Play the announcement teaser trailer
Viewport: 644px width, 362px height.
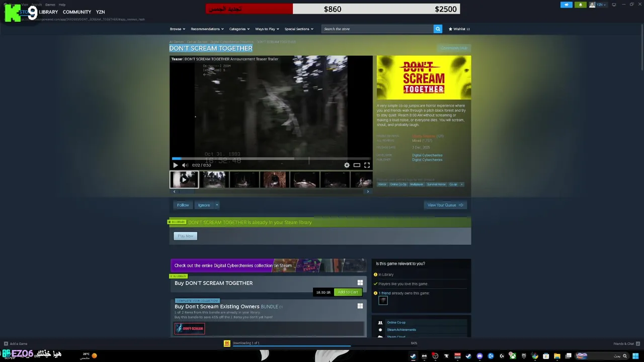tap(175, 165)
